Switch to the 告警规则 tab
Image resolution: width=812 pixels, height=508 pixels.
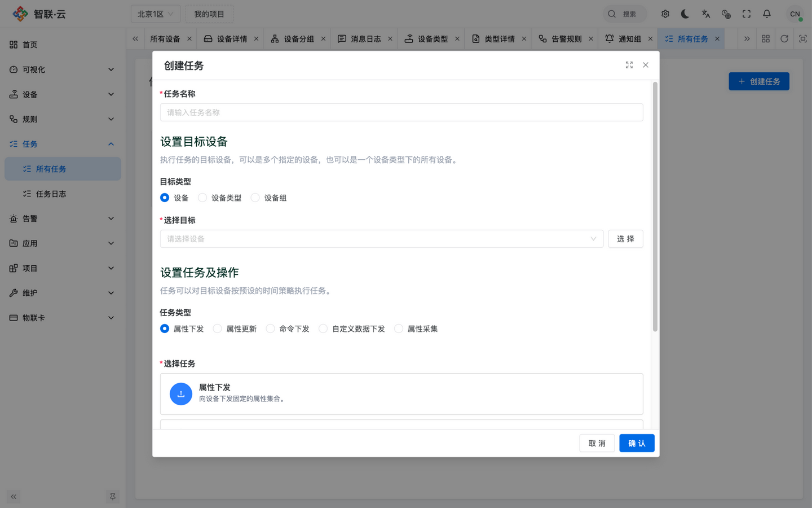566,39
